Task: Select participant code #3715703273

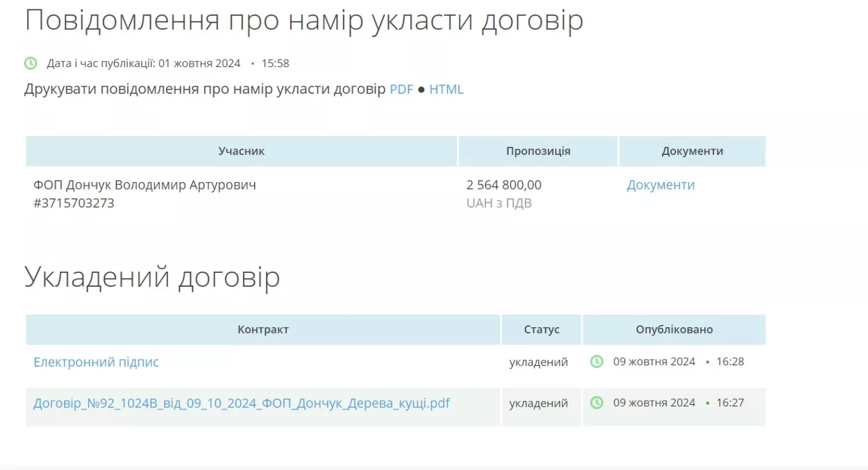Action: click(74, 203)
